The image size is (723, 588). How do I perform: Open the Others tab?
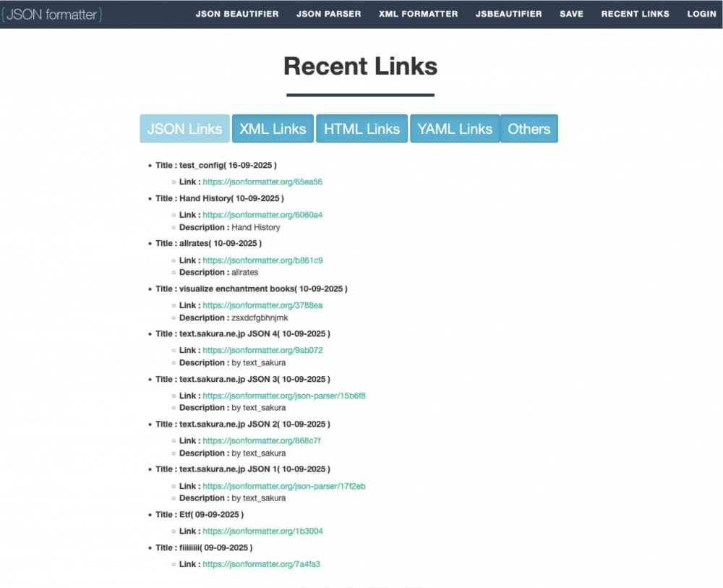point(529,129)
